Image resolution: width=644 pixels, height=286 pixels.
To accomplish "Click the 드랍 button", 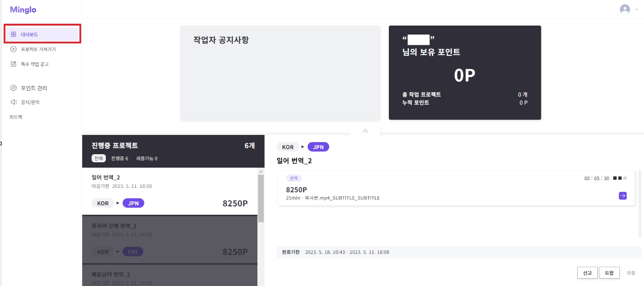I will 609,273.
